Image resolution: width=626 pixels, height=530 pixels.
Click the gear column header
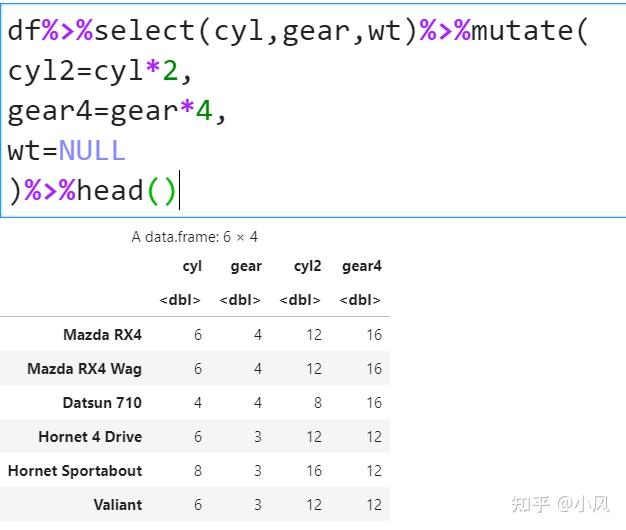(246, 266)
